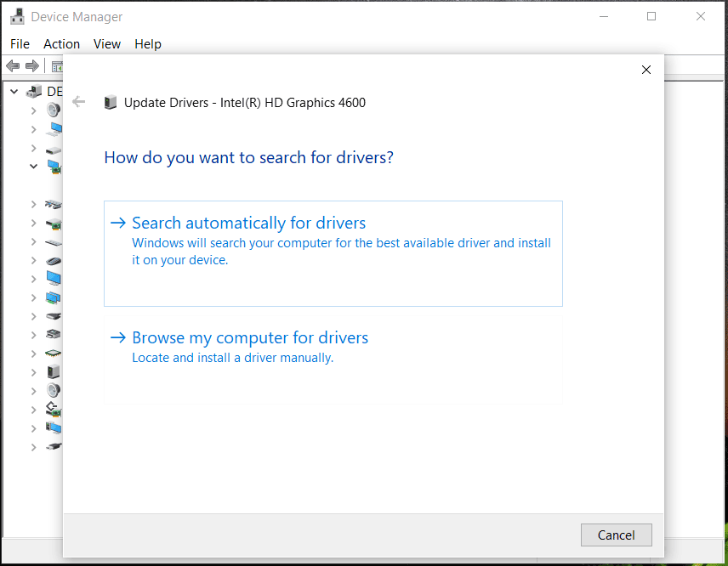Open the View menu

click(x=107, y=44)
